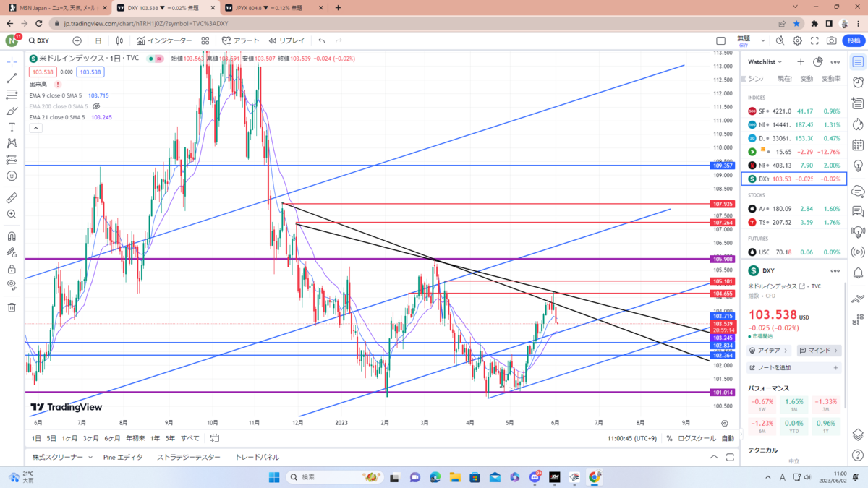
Task: Open the calendar icon in right sidebar
Action: click(x=858, y=145)
